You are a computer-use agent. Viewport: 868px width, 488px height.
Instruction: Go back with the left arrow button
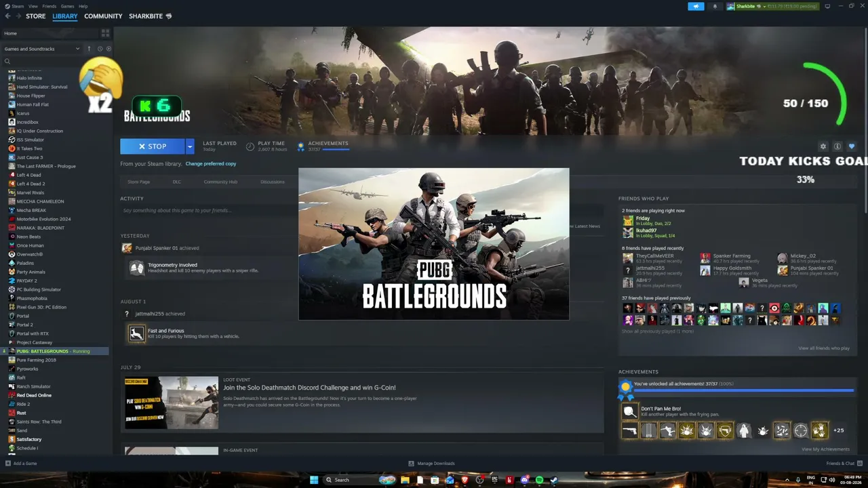[7, 16]
